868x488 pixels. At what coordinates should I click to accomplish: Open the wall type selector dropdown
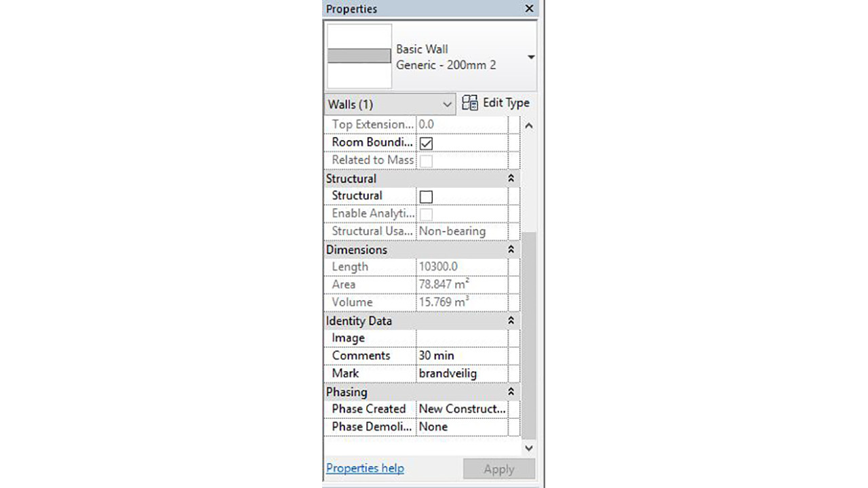click(531, 57)
